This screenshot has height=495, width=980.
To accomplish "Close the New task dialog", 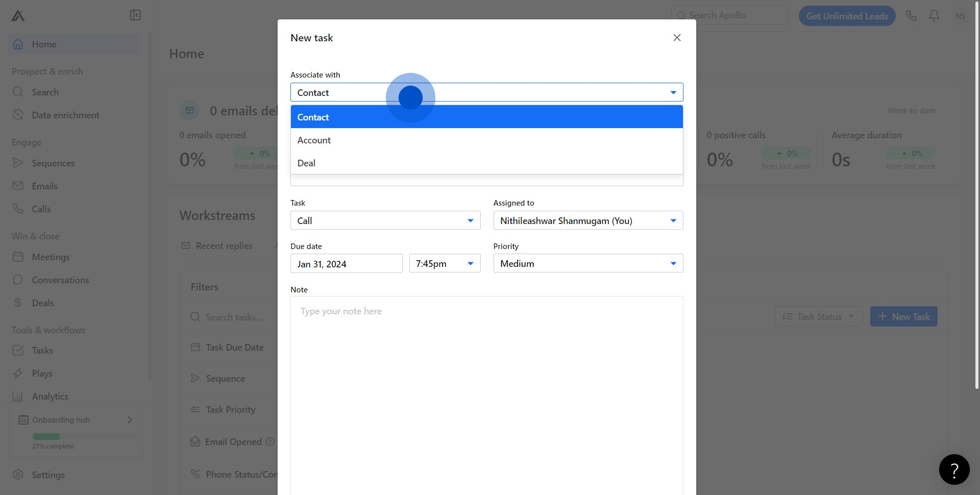I will (x=677, y=38).
